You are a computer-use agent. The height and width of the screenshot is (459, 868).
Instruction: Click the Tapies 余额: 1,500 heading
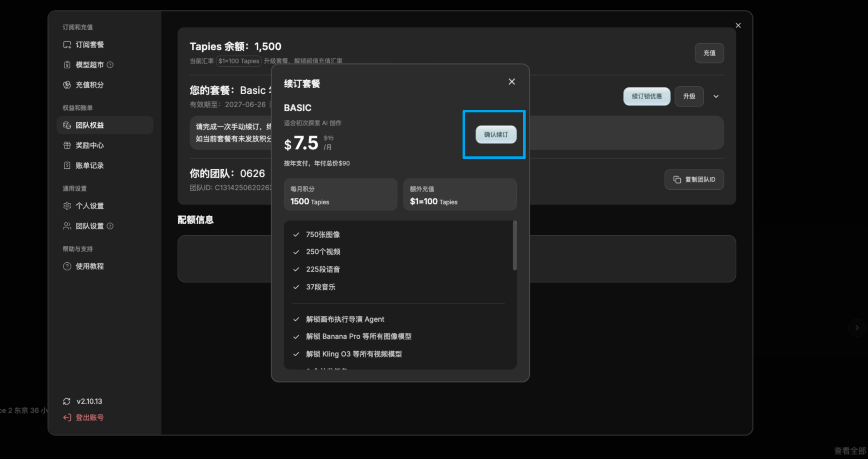(235, 47)
